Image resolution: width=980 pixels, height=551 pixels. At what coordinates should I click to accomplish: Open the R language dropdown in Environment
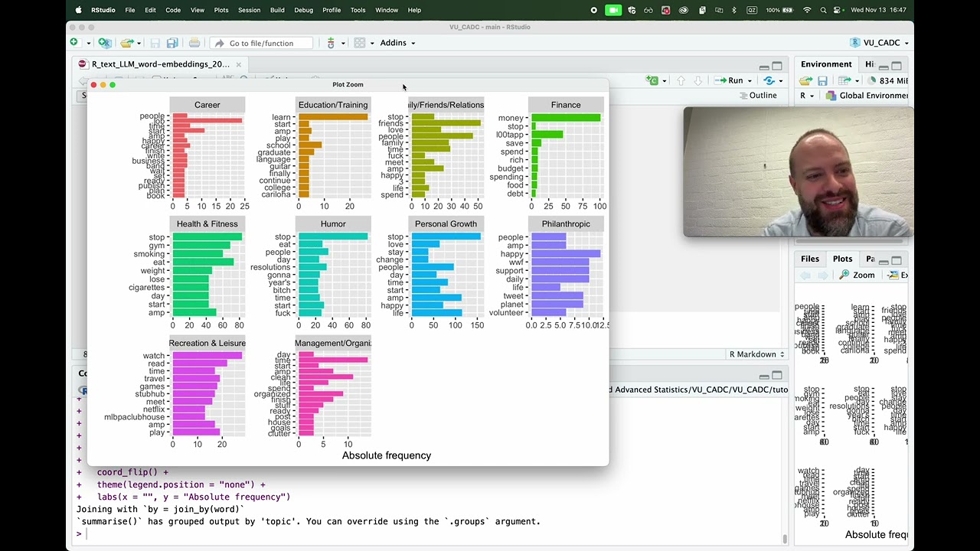coord(806,96)
